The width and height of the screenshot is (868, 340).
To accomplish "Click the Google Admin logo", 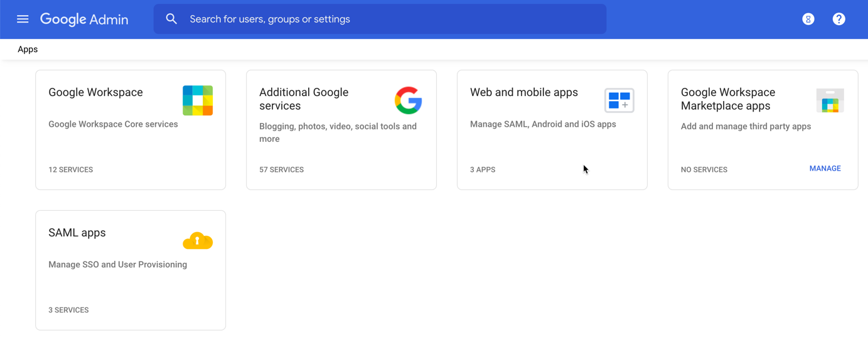I will 84,19.
